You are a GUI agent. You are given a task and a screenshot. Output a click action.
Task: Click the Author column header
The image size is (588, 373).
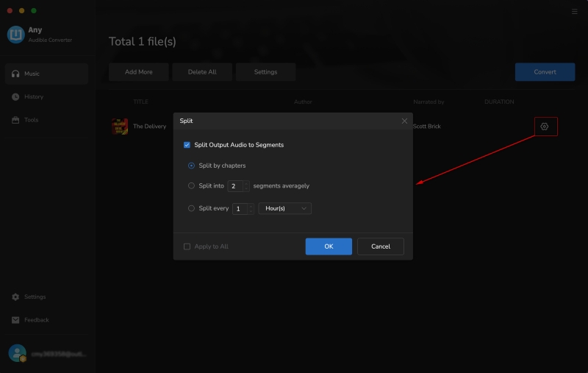[x=303, y=102]
